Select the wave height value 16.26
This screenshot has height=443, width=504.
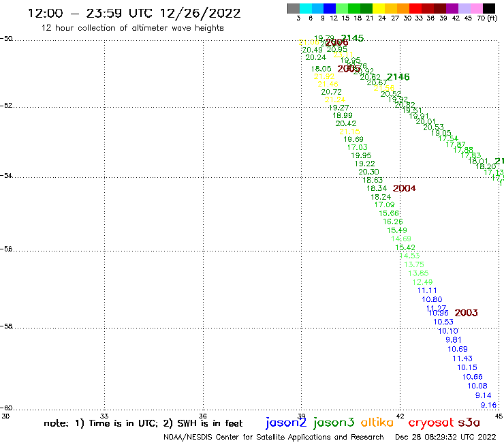[x=393, y=221]
